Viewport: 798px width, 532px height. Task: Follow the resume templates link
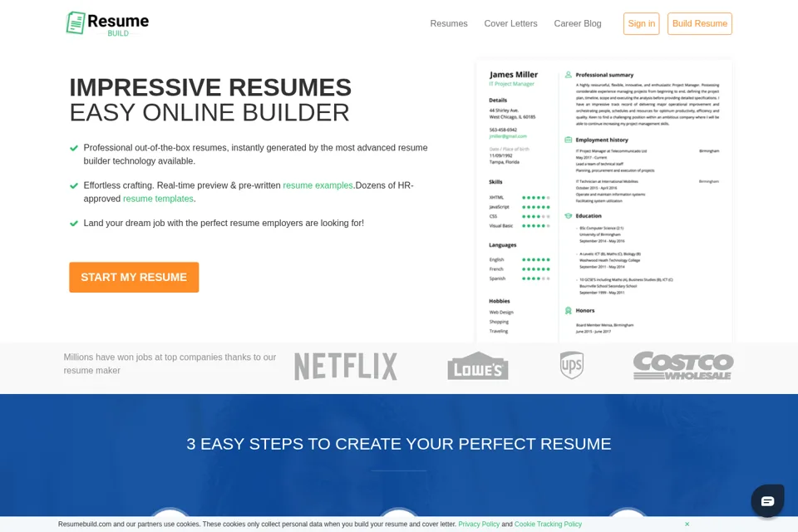(x=158, y=199)
